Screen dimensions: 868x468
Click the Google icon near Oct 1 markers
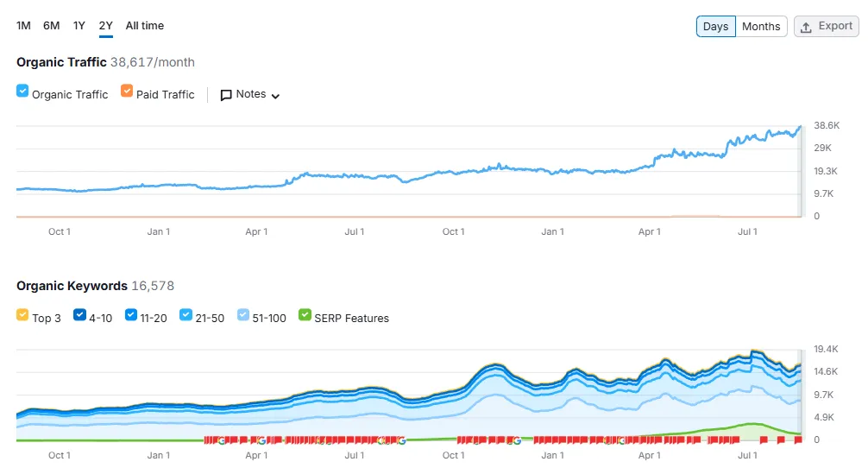tap(517, 441)
